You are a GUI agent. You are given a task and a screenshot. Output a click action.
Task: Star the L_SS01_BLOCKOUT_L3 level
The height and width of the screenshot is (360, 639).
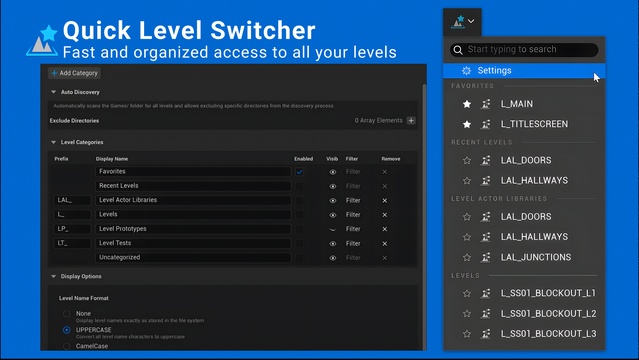pyautogui.click(x=467, y=334)
